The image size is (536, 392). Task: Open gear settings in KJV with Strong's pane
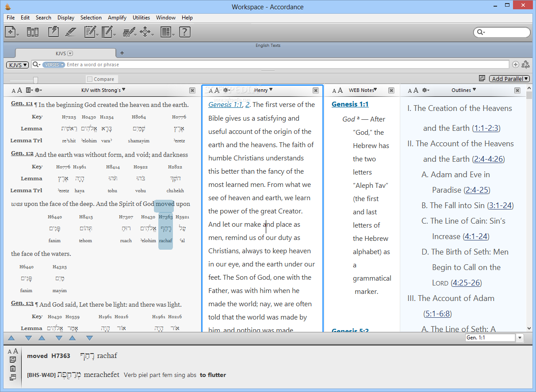38,90
